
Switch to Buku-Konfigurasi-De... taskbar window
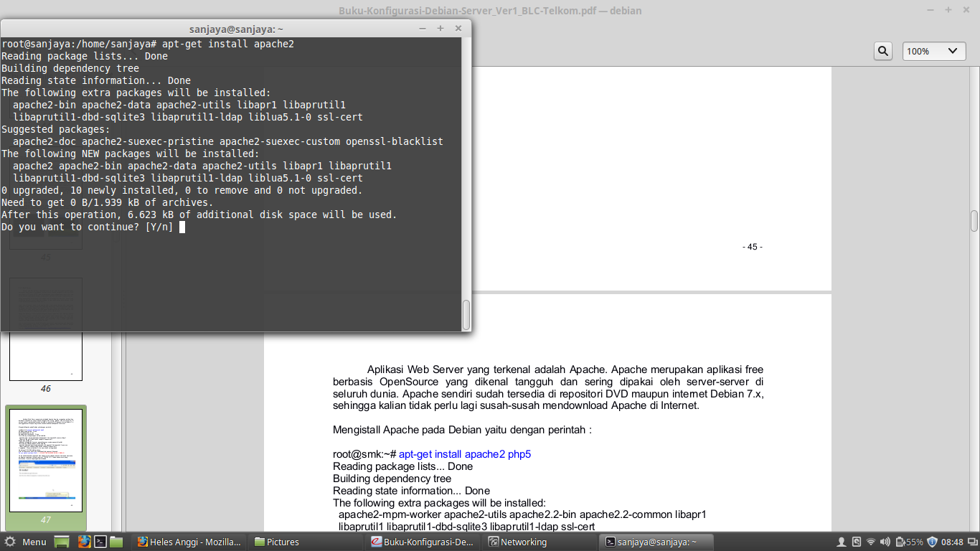[424, 542]
